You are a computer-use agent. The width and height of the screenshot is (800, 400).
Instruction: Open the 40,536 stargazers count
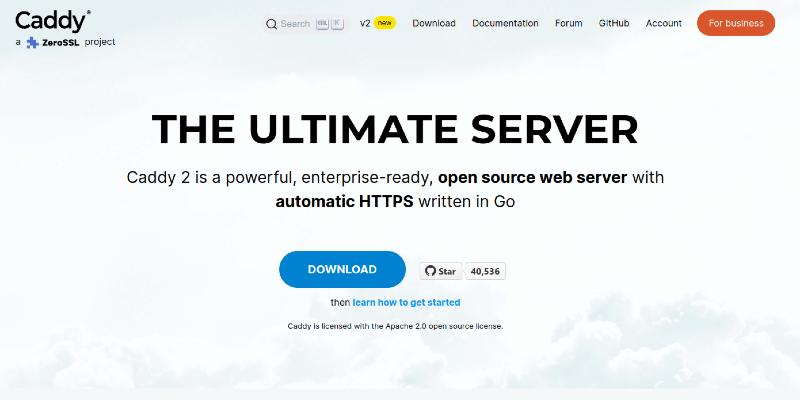[x=485, y=271]
